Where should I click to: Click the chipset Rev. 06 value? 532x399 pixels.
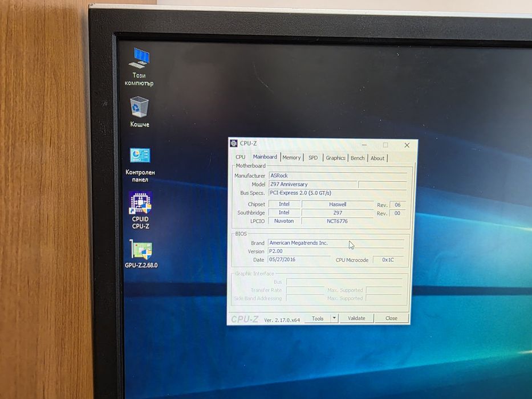pyautogui.click(x=397, y=205)
